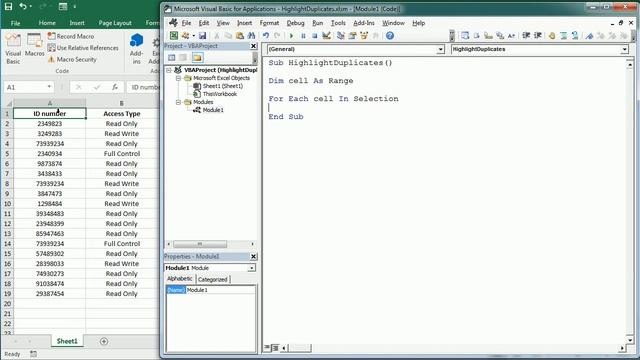Image resolution: width=640 pixels, height=360 pixels.
Task: Save the VBA project with the floppy icon
Action: point(202,36)
